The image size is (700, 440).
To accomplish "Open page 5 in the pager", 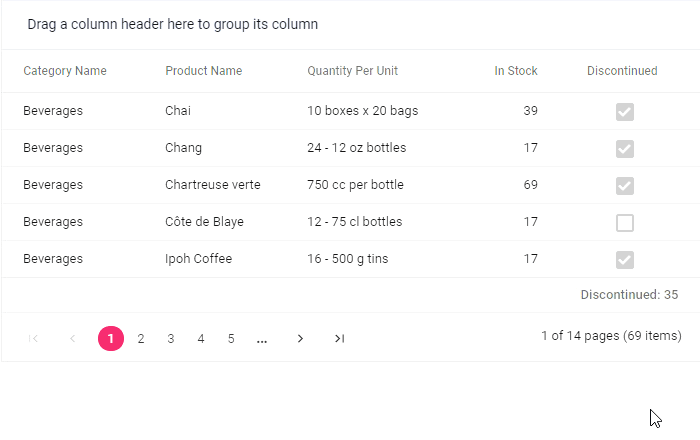I will point(231,339).
